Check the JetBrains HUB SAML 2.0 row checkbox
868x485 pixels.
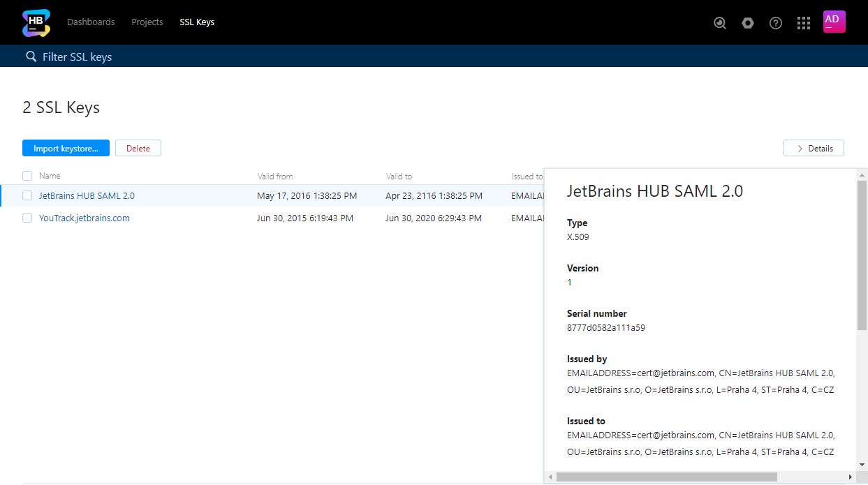point(27,195)
